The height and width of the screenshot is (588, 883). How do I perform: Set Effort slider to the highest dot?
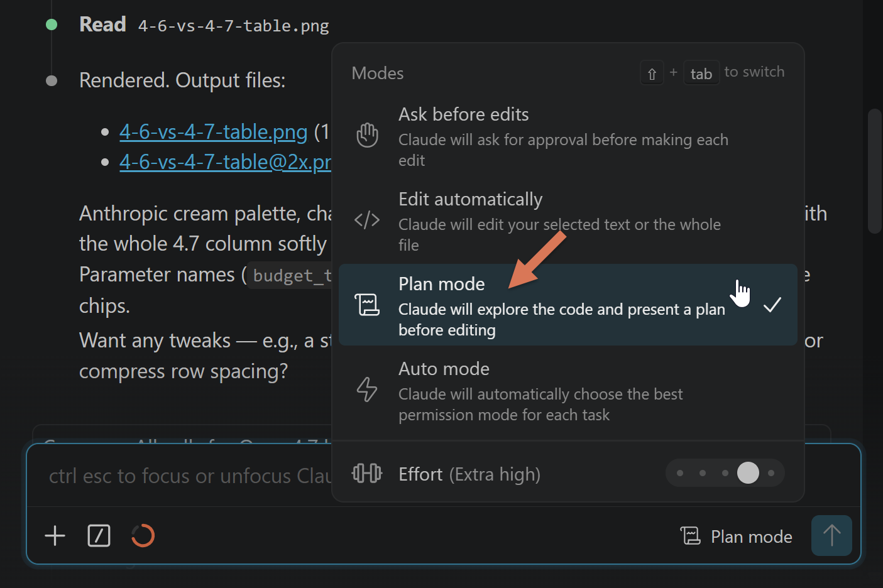[x=771, y=473]
